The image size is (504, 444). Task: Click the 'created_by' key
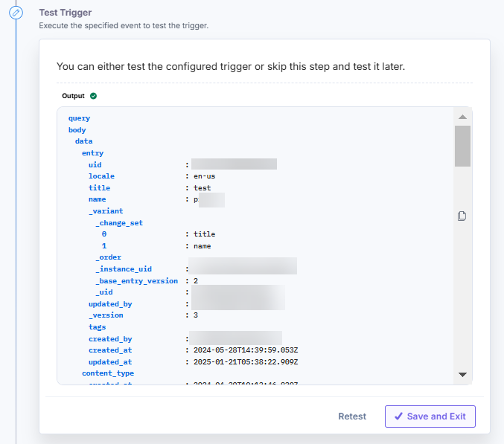[110, 339]
